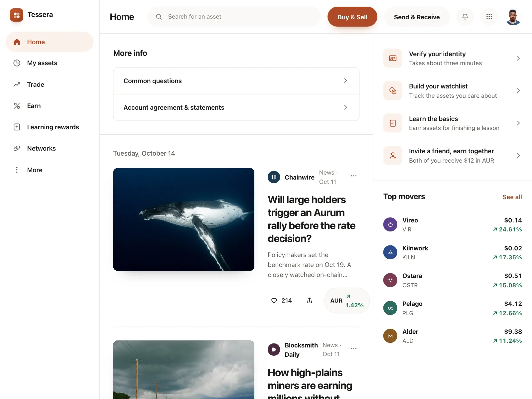Click the Learning rewards plus icon

(x=17, y=127)
